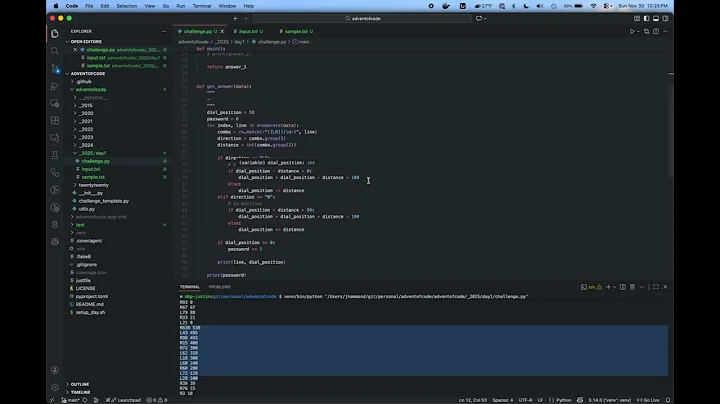
Task: Run the Python file with the play button
Action: coord(632,31)
